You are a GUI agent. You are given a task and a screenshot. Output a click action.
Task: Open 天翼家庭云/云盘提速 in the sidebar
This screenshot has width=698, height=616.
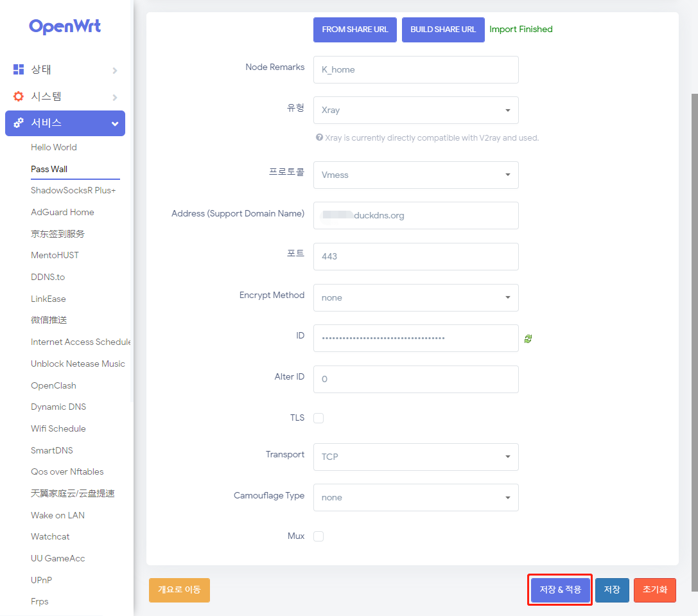73,493
